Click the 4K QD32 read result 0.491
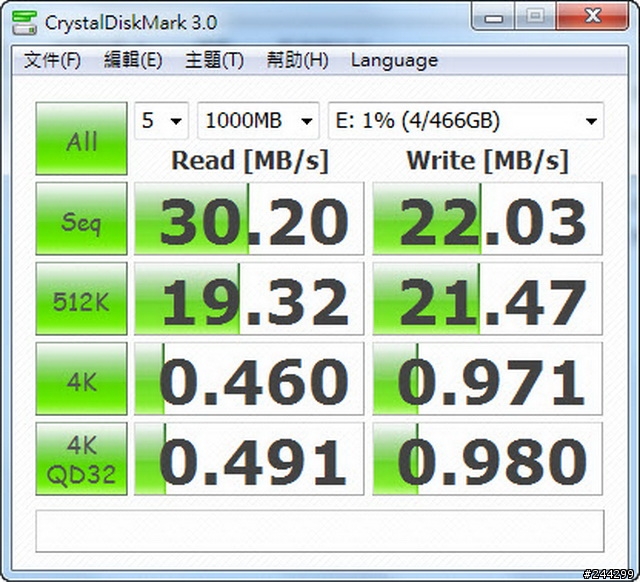Viewport: 640px width, 582px height. 249,459
